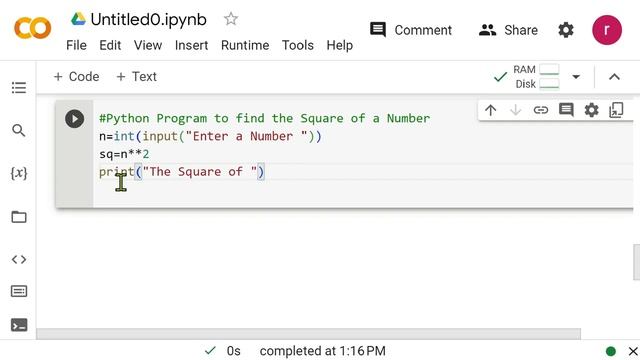The width and height of the screenshot is (640, 360).
Task: Open the Files folder panel
Action: click(19, 217)
